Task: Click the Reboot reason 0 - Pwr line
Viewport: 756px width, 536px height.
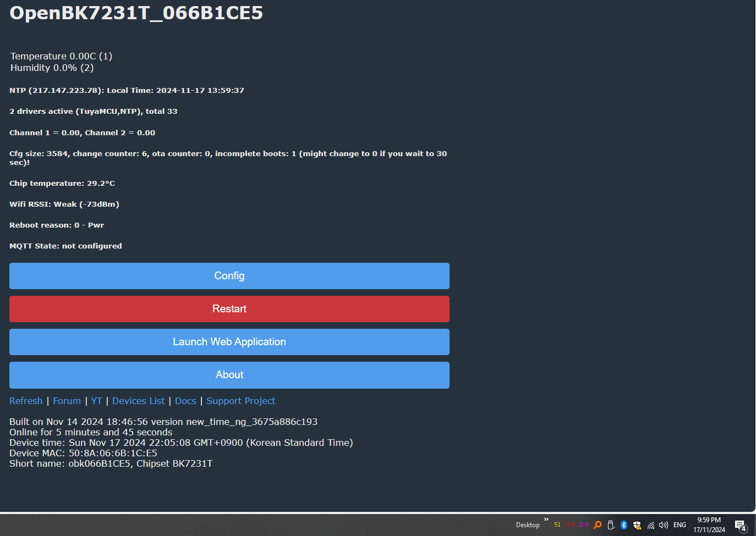Action: tap(57, 225)
